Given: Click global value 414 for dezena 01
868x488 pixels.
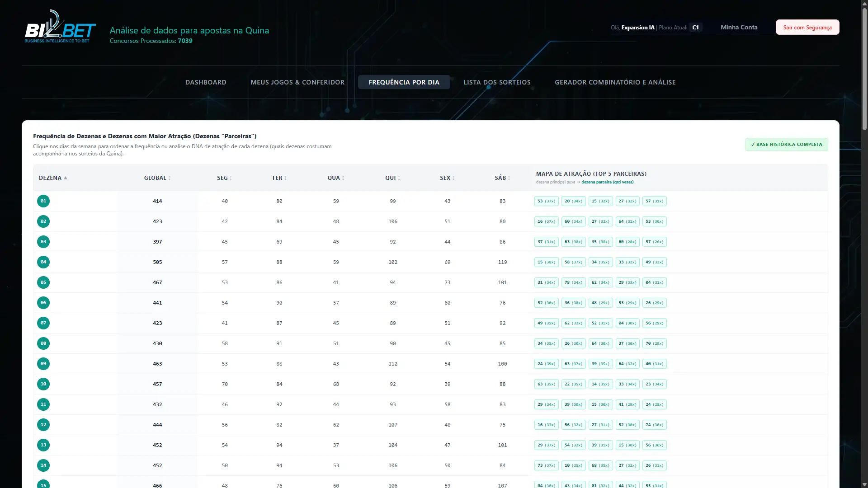Looking at the screenshot, I should [x=157, y=201].
